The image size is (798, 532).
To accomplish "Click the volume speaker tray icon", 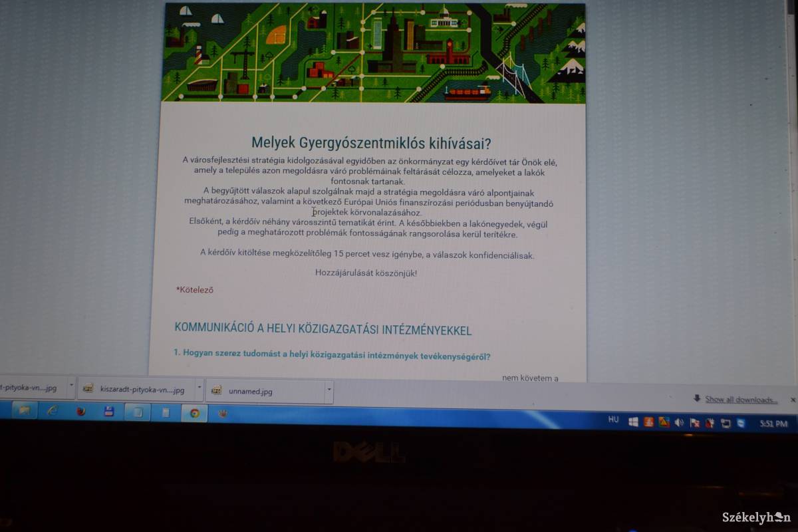I will pyautogui.click(x=679, y=422).
